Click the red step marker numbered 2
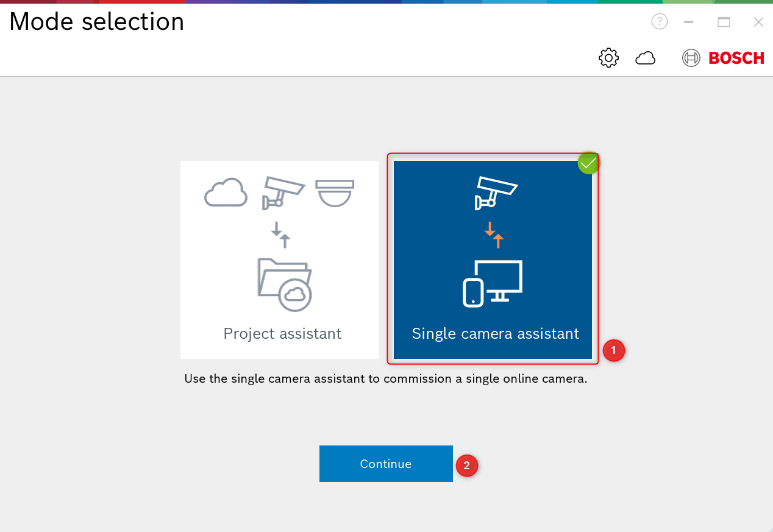The height and width of the screenshot is (532, 773). [466, 466]
